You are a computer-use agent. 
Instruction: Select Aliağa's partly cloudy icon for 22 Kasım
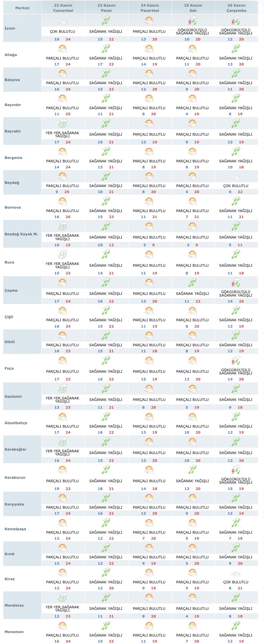tap(62, 49)
